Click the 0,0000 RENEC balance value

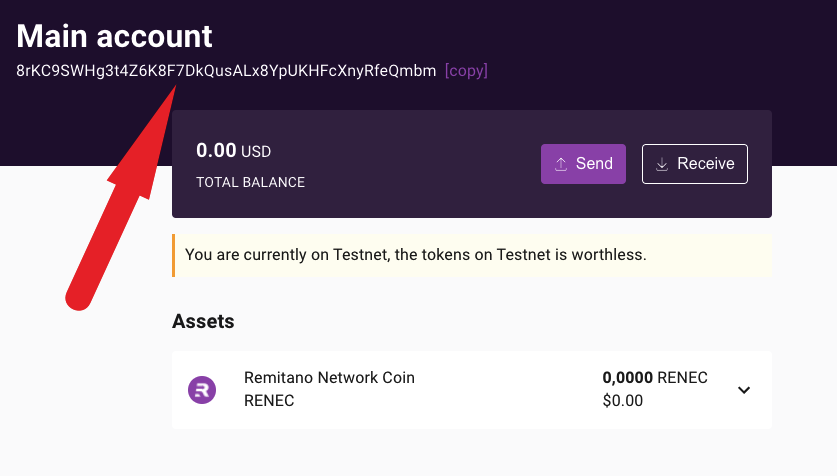(654, 378)
